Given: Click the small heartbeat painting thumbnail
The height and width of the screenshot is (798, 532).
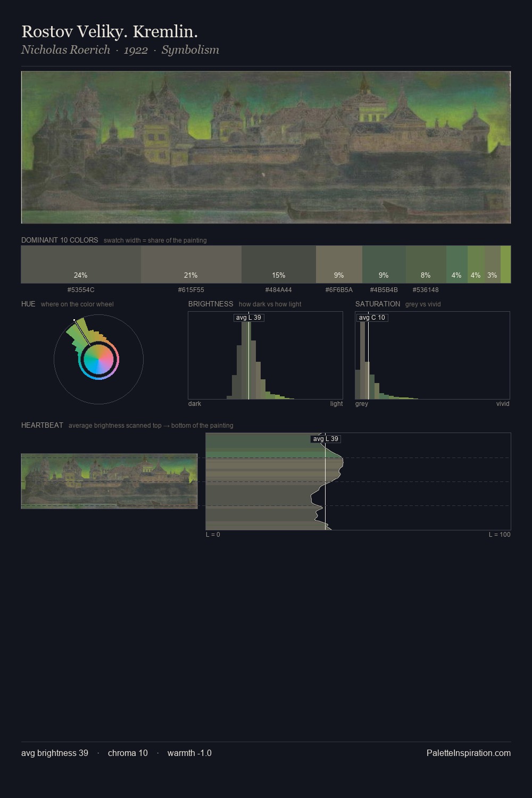Looking at the screenshot, I should (109, 481).
